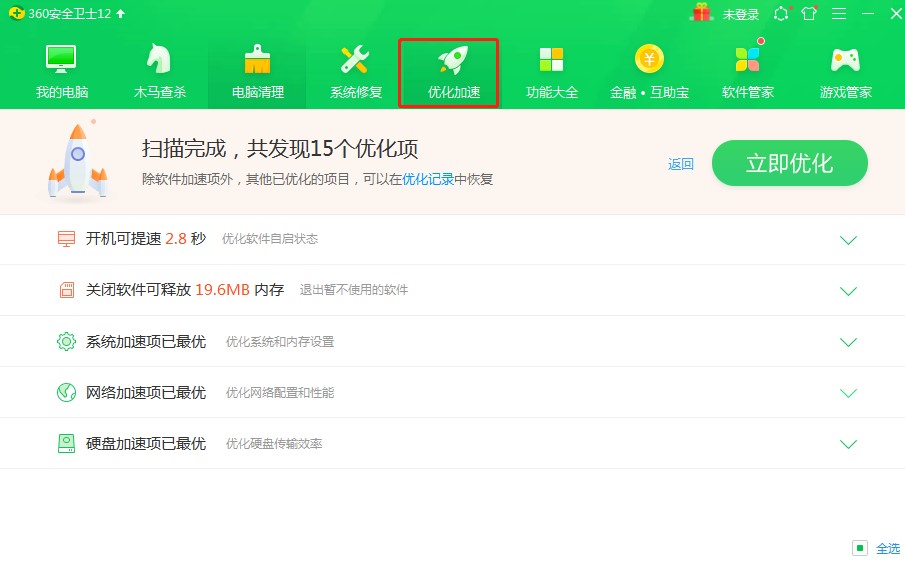Image resolution: width=905 pixels, height=576 pixels.
Task: Click the feedback icon beside 未登录
Action: point(781,13)
